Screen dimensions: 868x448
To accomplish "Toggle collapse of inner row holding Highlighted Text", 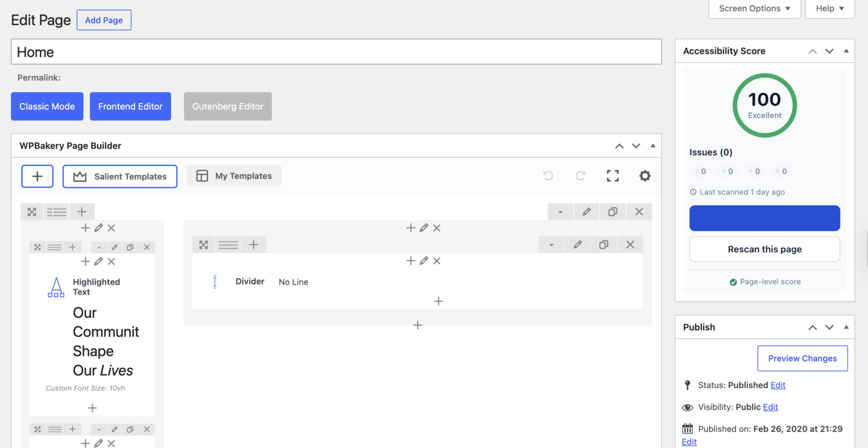I will point(99,247).
